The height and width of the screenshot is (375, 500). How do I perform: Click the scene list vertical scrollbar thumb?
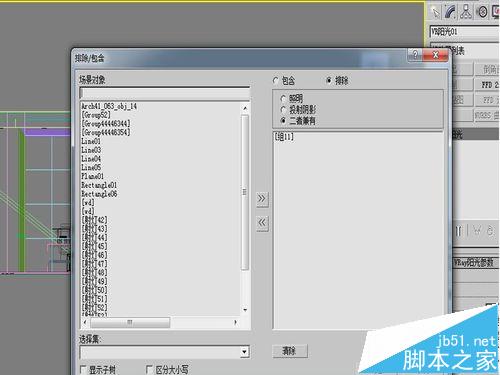pyautogui.click(x=245, y=192)
